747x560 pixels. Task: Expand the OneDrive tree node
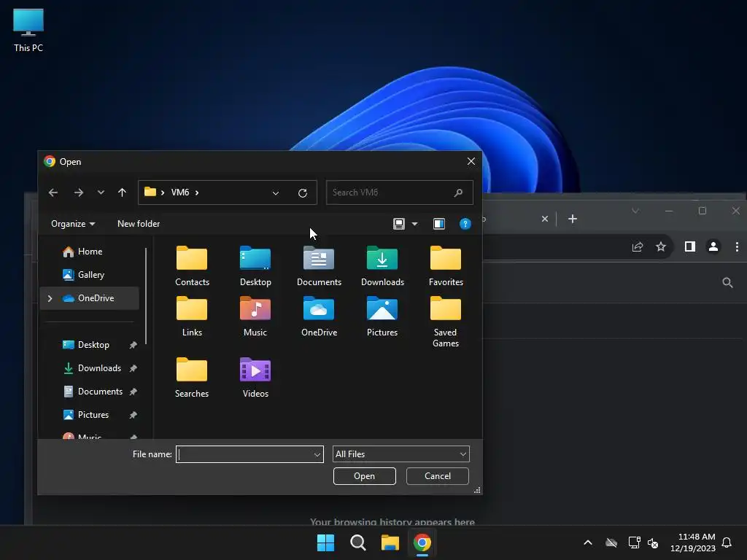point(50,298)
